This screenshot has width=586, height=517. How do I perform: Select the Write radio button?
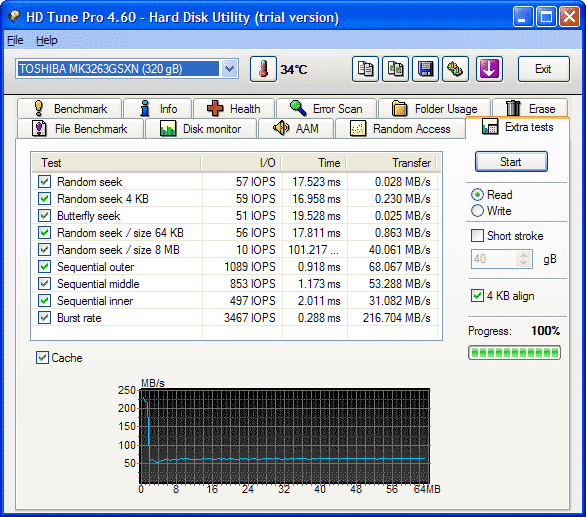pyautogui.click(x=477, y=211)
